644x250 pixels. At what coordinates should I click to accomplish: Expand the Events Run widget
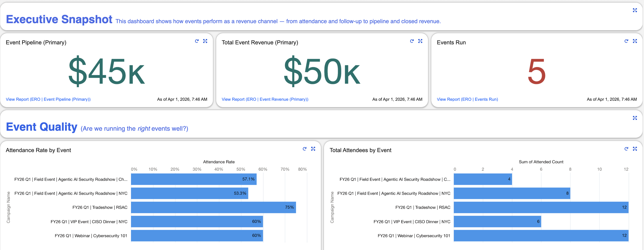click(x=635, y=41)
